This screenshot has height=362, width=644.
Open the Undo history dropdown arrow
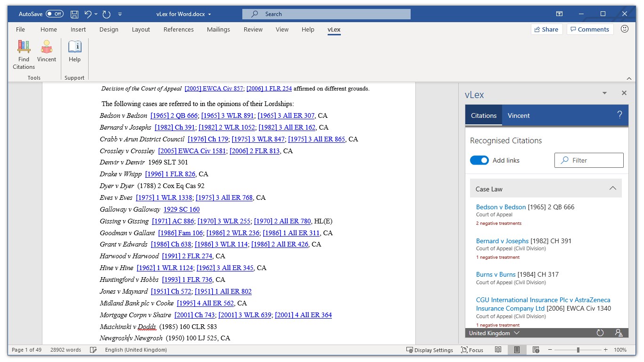pyautogui.click(x=96, y=14)
